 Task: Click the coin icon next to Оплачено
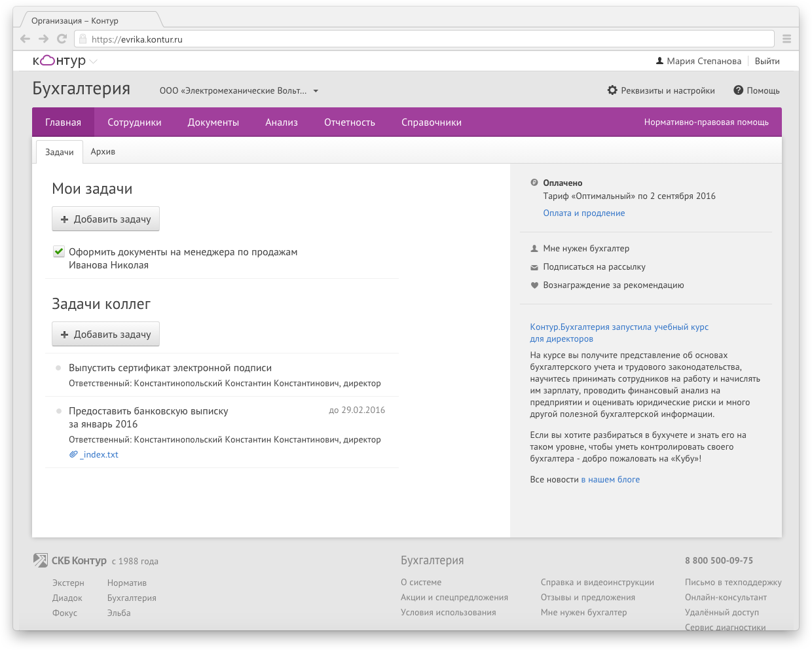pos(534,183)
